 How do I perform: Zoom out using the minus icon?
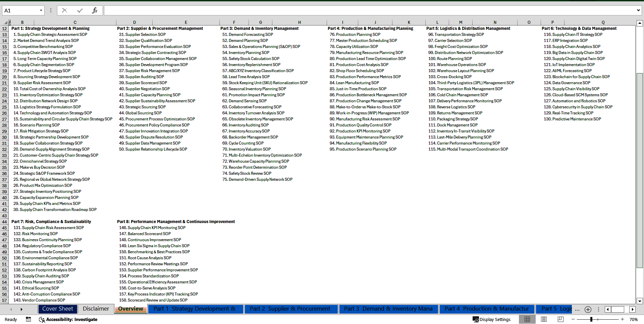pos(573,319)
